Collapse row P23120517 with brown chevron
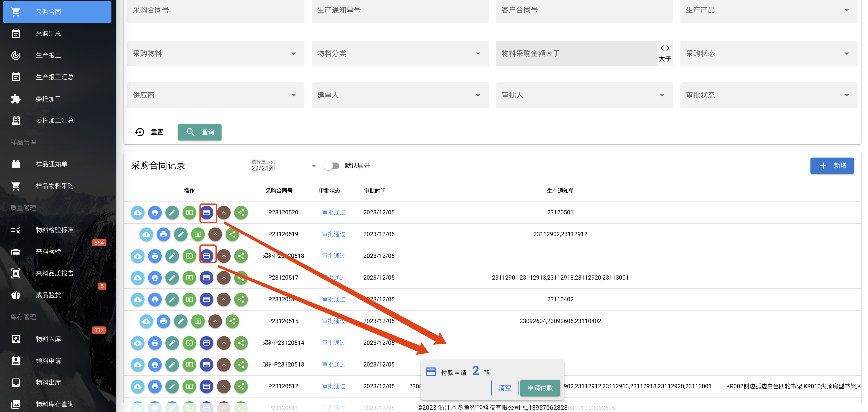The width and height of the screenshot is (868, 412). pyautogui.click(x=224, y=278)
